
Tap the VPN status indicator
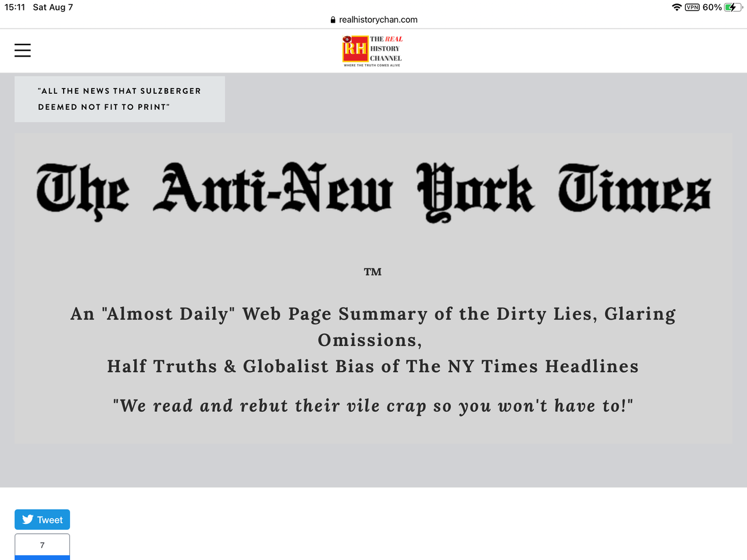click(x=692, y=7)
